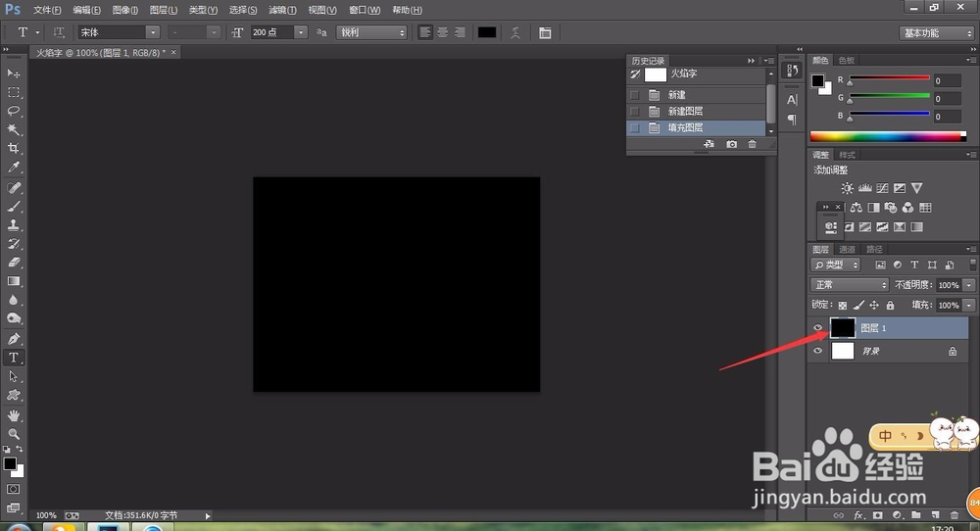Hide 背景 layer visibility eye
The image size is (980, 531).
817,351
